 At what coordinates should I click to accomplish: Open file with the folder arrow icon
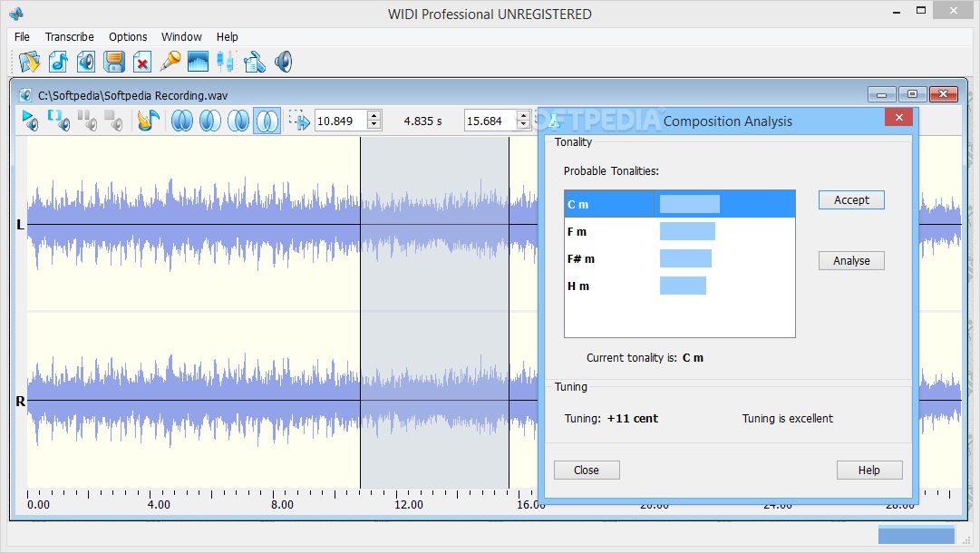click(29, 62)
